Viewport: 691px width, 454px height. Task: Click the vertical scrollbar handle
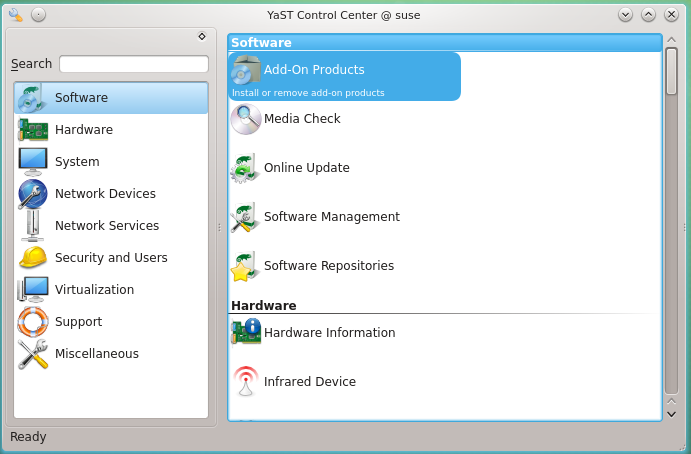tap(671, 71)
